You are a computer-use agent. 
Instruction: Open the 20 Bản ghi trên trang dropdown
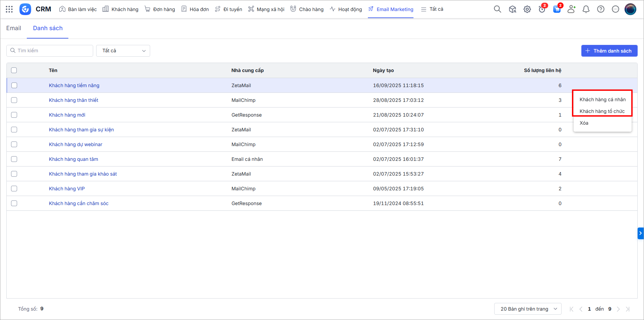point(527,309)
